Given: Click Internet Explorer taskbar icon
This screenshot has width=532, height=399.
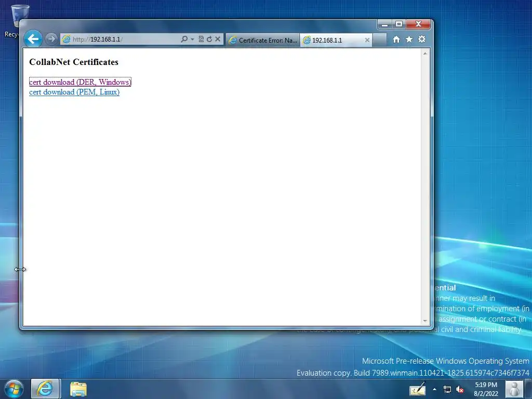Looking at the screenshot, I should (x=45, y=389).
